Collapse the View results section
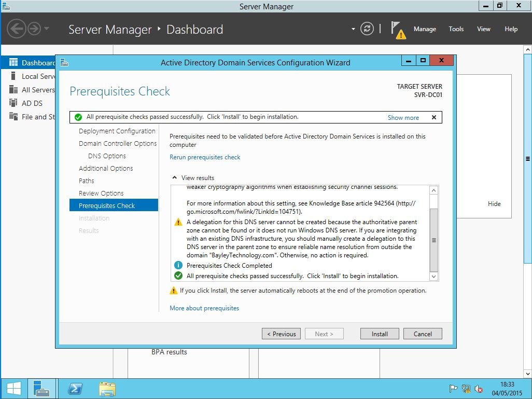532x399 pixels. 175,178
